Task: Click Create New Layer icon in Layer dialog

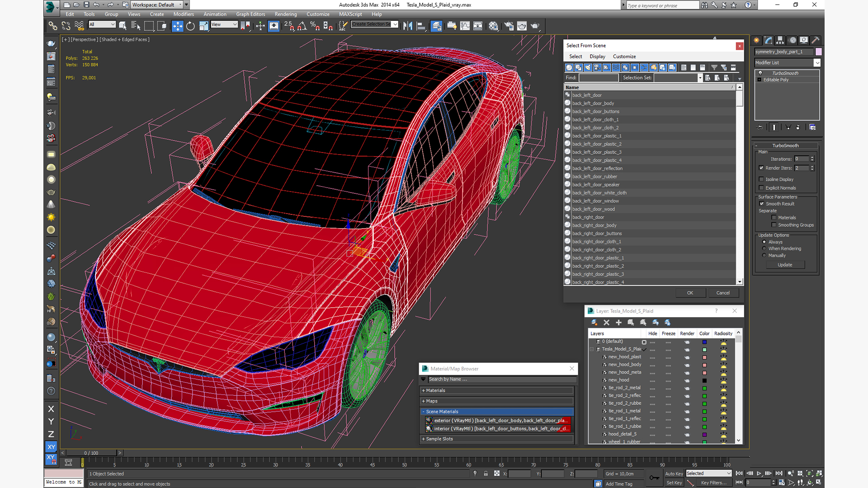Action: pos(594,323)
